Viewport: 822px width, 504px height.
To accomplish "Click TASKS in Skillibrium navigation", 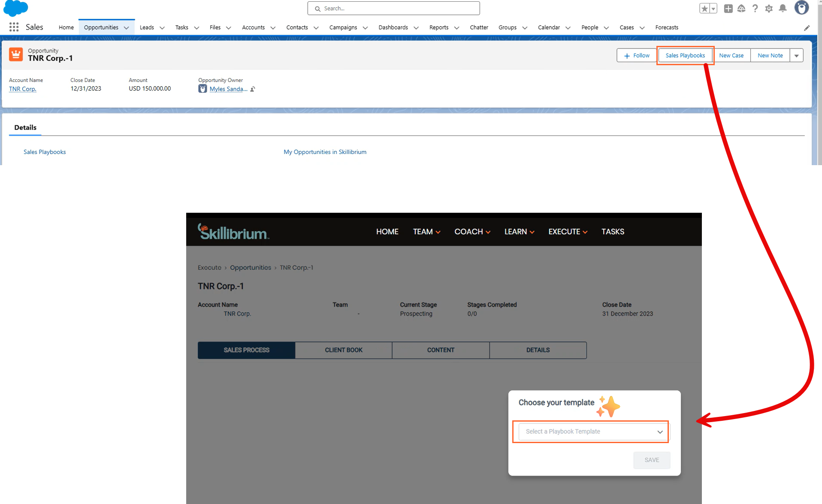I will [x=613, y=232].
